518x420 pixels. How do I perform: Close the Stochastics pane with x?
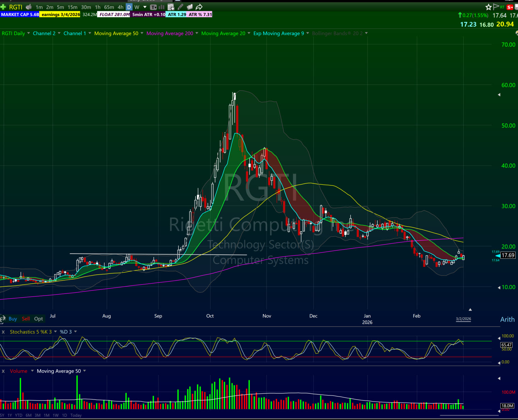point(3,332)
